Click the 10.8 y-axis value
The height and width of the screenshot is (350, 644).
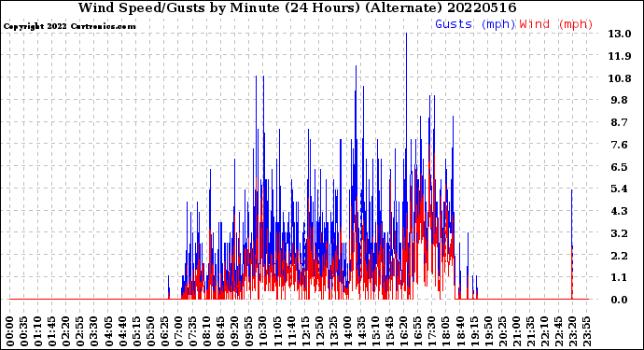click(x=620, y=78)
